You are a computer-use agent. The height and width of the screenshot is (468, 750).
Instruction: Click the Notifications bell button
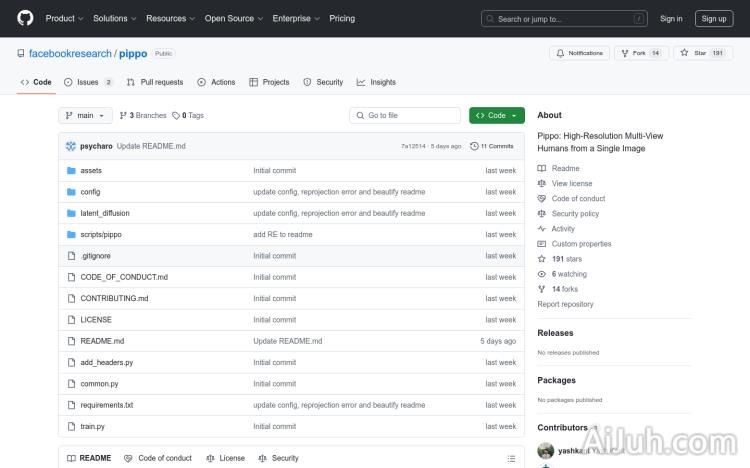[x=579, y=53]
